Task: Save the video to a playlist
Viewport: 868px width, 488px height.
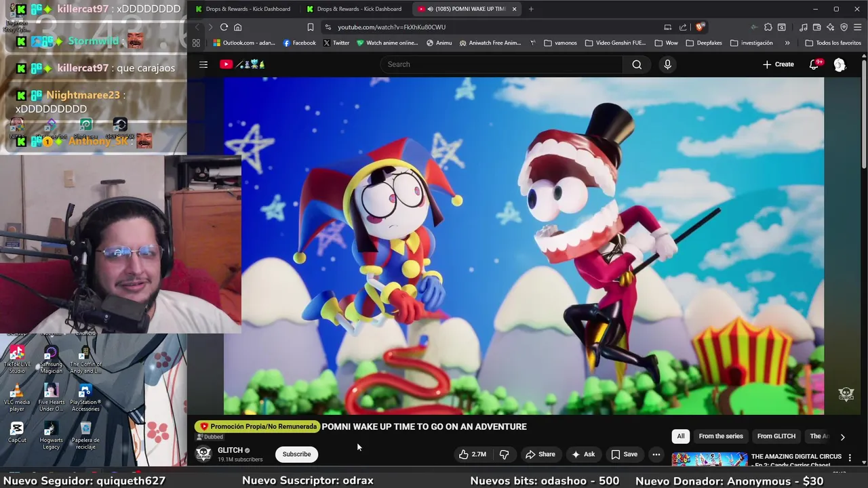Action: 624,454
